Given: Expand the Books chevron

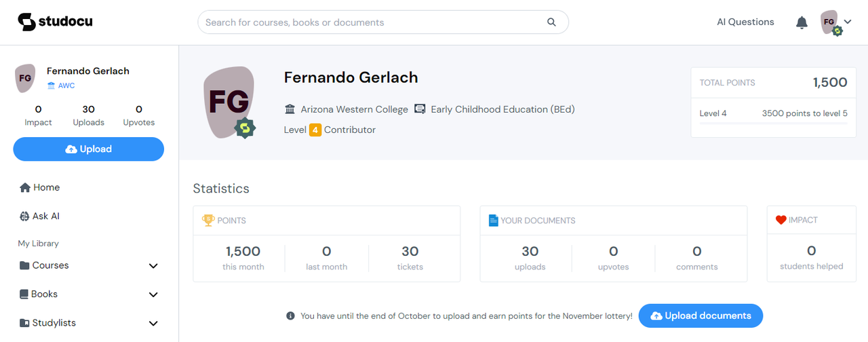Looking at the screenshot, I should pyautogui.click(x=153, y=294).
